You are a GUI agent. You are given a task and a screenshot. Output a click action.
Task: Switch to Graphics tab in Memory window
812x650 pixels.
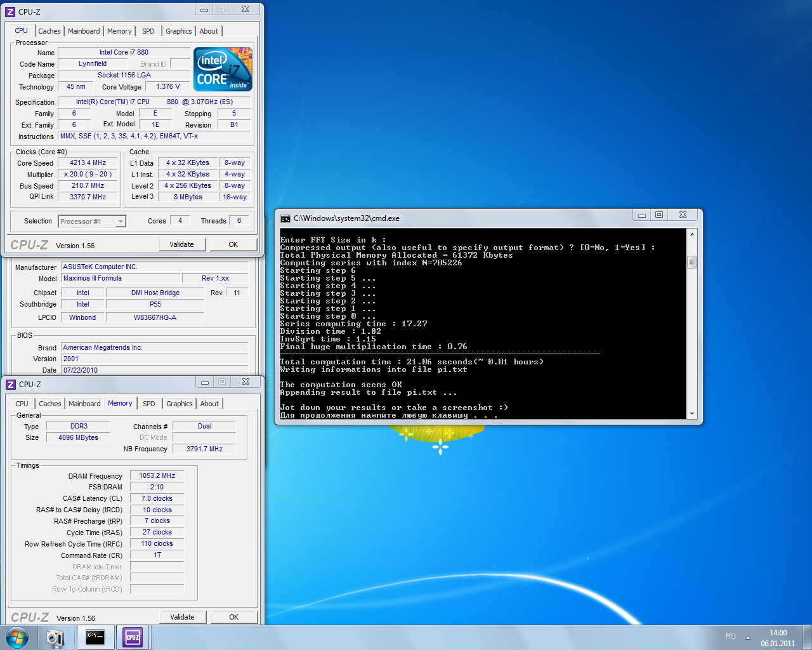[x=180, y=404]
